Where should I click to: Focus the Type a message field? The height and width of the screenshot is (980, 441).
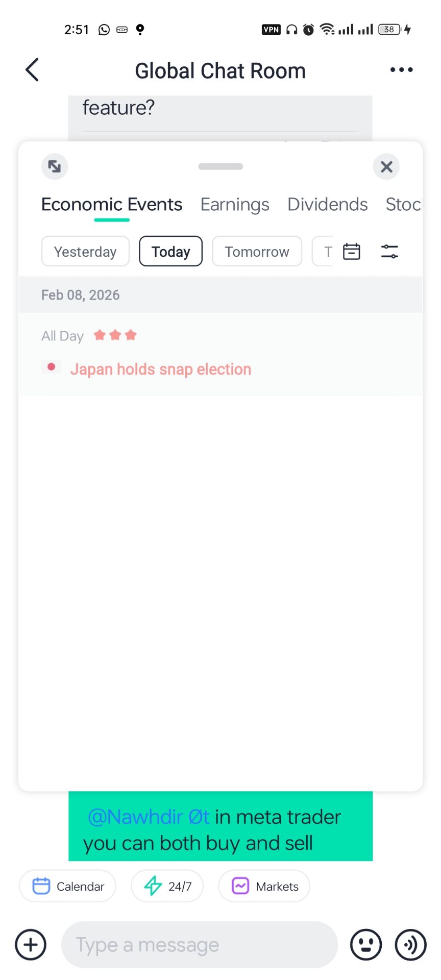(x=199, y=945)
